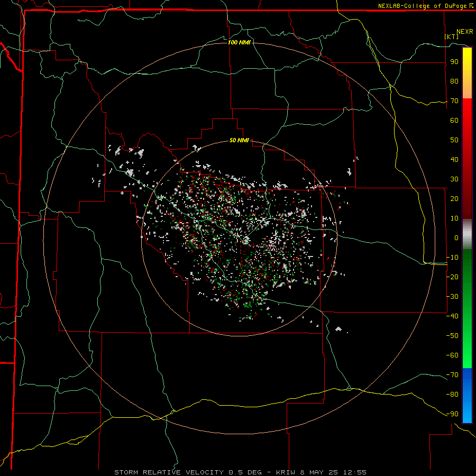476x476 pixels.
Task: Select the -50 value on the velocity scale
Action: click(x=452, y=336)
